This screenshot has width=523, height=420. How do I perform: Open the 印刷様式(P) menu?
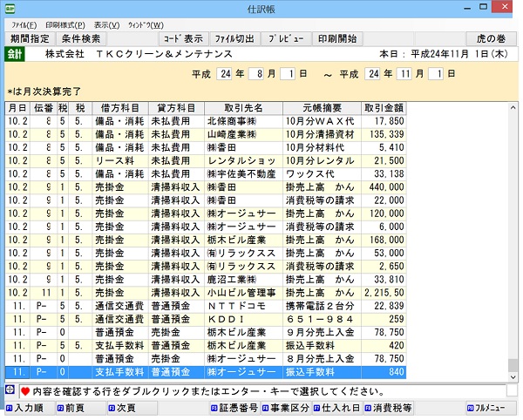(x=65, y=25)
